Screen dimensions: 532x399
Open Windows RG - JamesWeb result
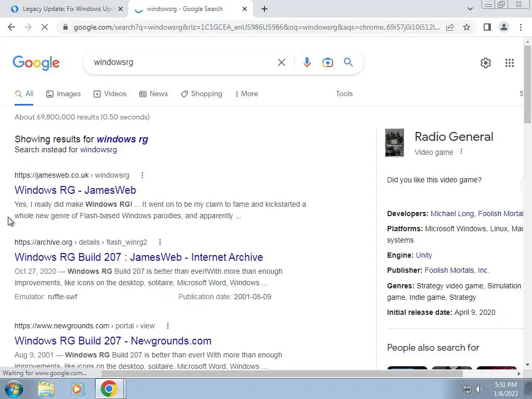click(75, 190)
